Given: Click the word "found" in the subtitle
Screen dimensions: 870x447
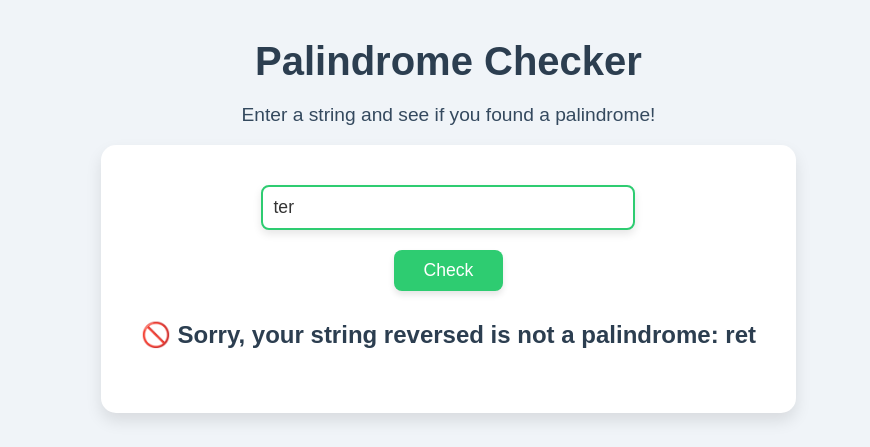Looking at the screenshot, I should (x=509, y=115).
